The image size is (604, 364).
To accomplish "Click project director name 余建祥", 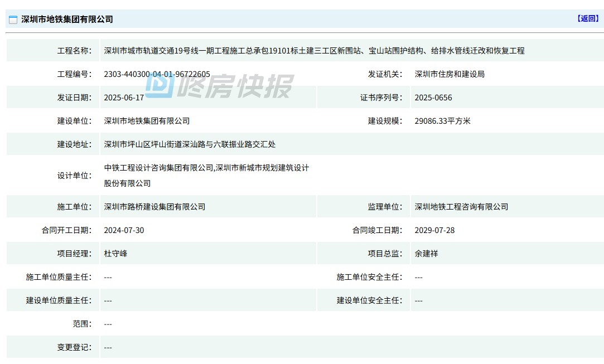I will pyautogui.click(x=426, y=254).
